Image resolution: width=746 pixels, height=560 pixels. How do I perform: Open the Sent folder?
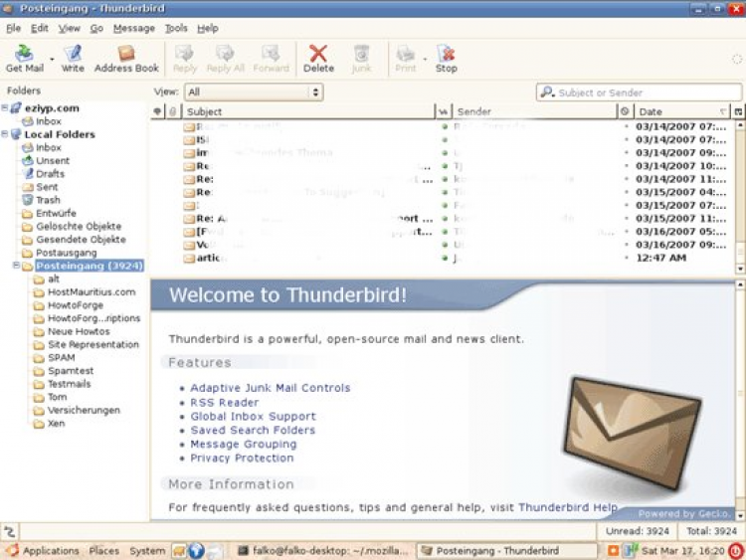pyautogui.click(x=40, y=187)
